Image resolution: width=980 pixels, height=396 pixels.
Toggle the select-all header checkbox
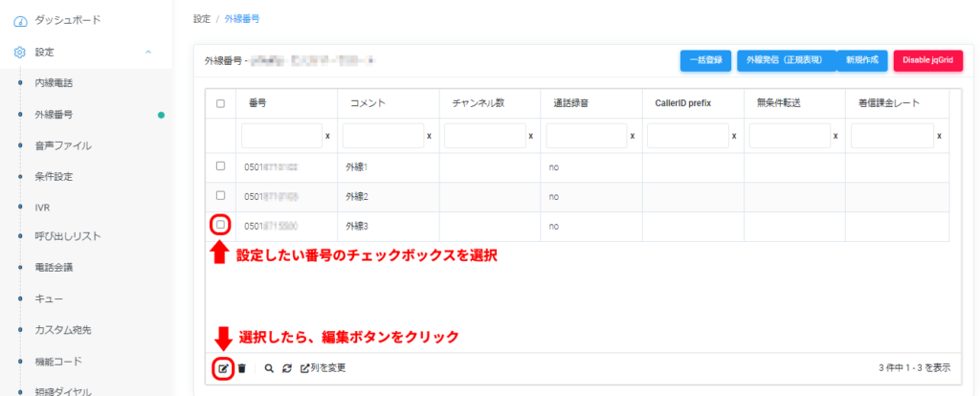(220, 103)
